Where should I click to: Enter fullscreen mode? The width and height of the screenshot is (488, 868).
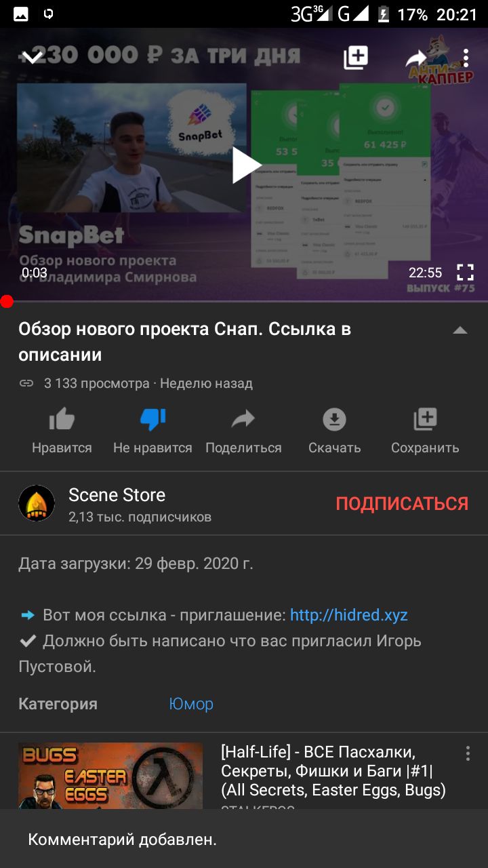tap(465, 273)
